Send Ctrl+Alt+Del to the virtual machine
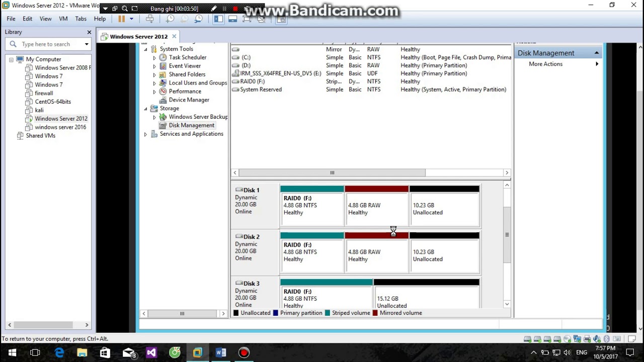Image resolution: width=644 pixels, height=362 pixels. [x=150, y=19]
